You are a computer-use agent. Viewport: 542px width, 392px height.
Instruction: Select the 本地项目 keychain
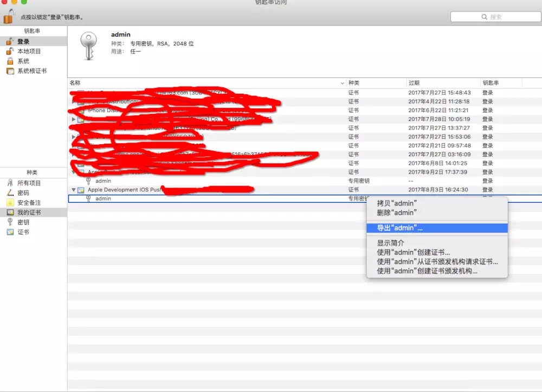coord(34,51)
